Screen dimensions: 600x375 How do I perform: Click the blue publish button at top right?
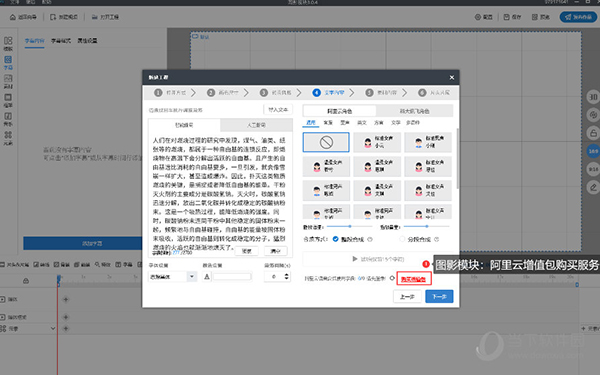pos(578,17)
